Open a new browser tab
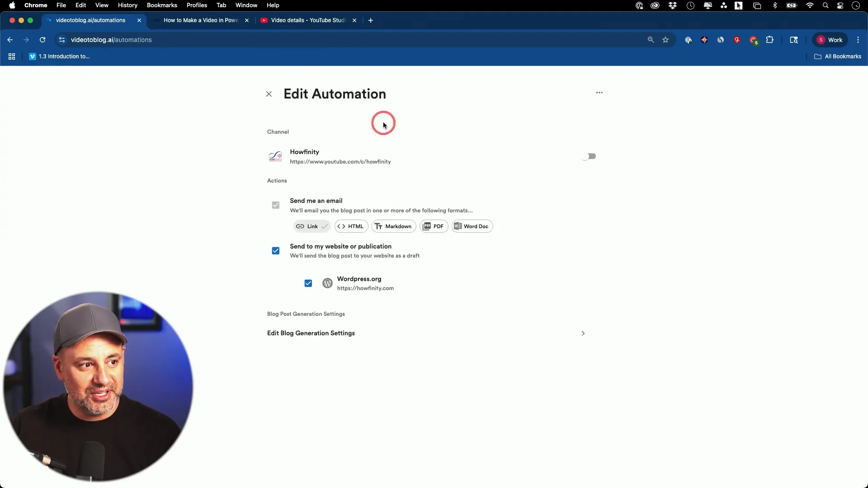The height and width of the screenshot is (488, 868). (371, 20)
